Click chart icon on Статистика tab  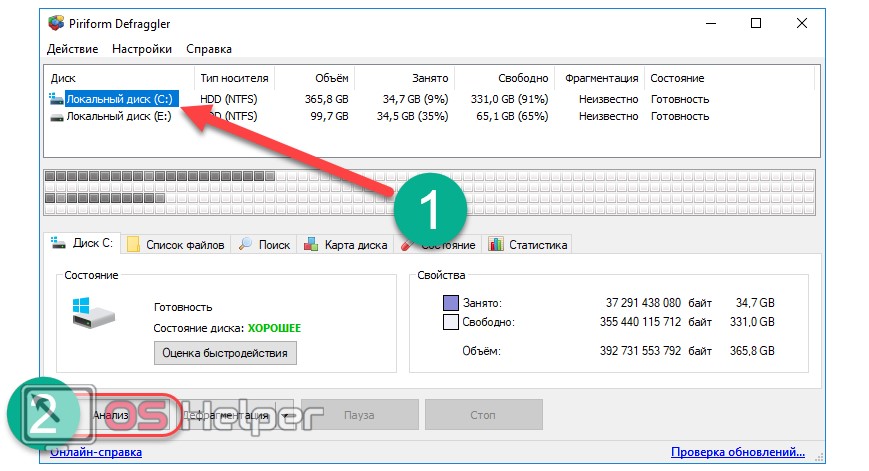click(495, 244)
